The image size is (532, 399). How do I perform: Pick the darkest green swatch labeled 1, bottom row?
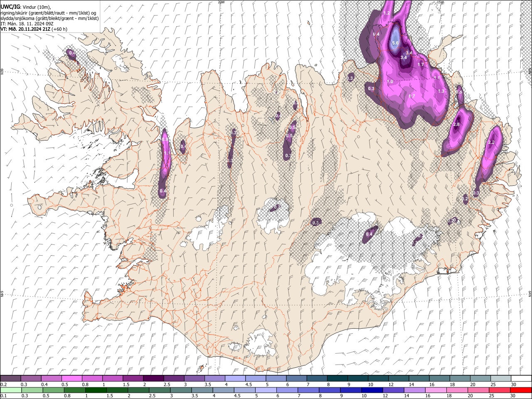point(96,390)
